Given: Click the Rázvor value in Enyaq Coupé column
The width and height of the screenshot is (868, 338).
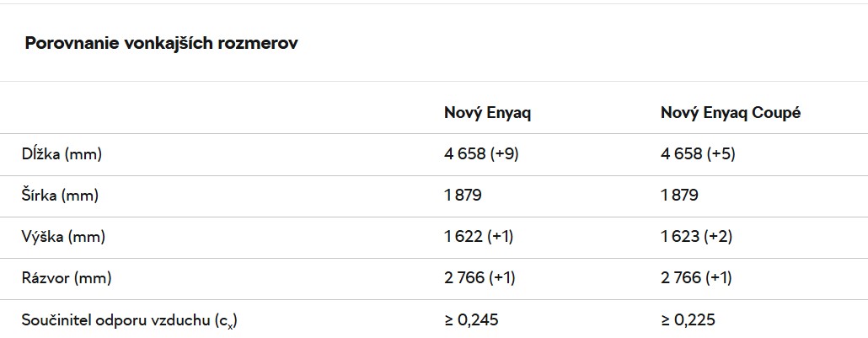Looking at the screenshot, I should [697, 277].
